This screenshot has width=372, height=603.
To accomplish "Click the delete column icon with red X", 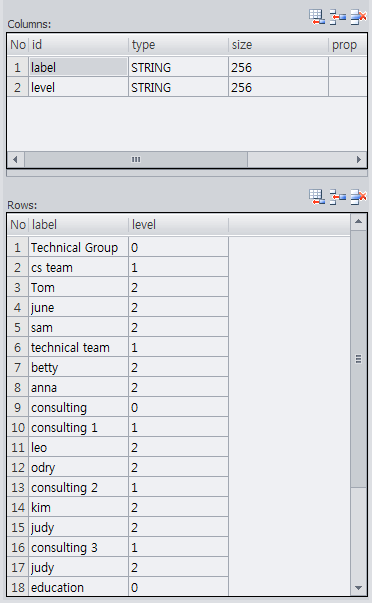I will coord(358,17).
